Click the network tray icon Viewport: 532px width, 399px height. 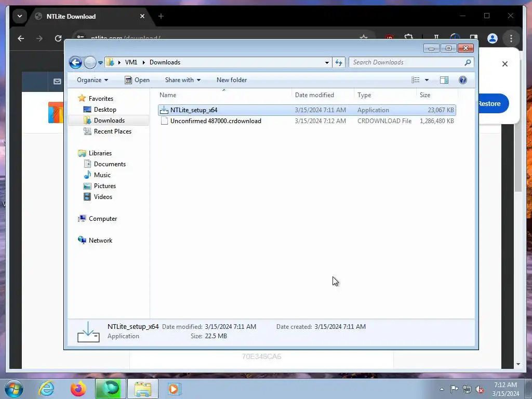pyautogui.click(x=467, y=389)
